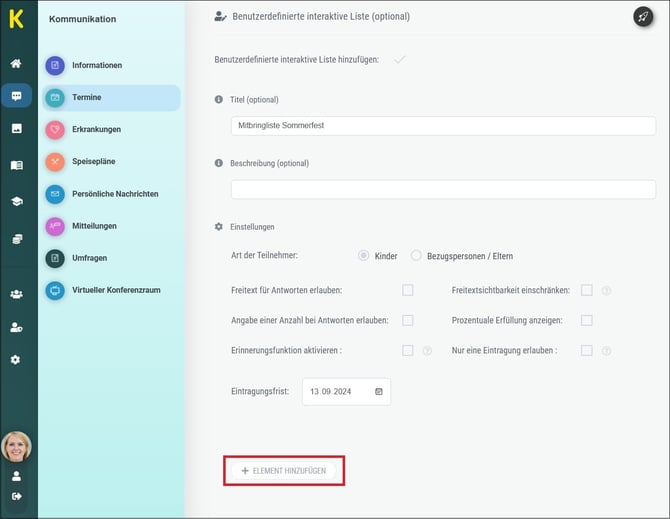Viewport: 670px width, 519px height.
Task: Open Termine menu item
Action: (112, 97)
